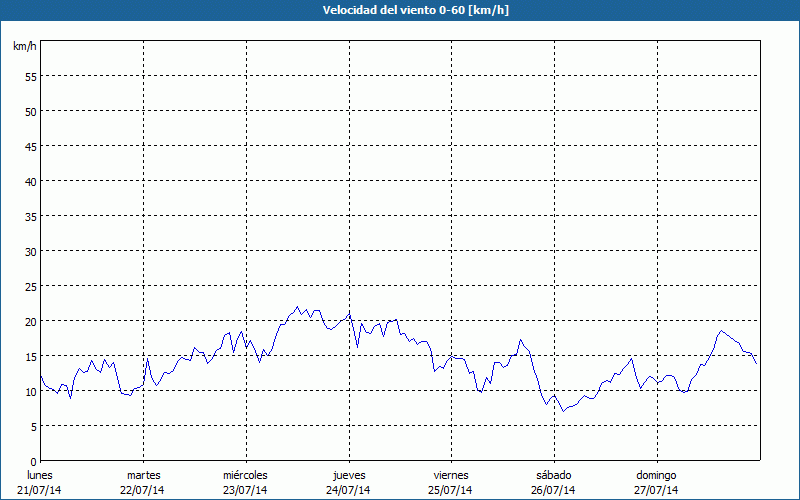Viewport: 800px width, 500px height.
Task: Select the "lunes" day label
Action: [40, 475]
